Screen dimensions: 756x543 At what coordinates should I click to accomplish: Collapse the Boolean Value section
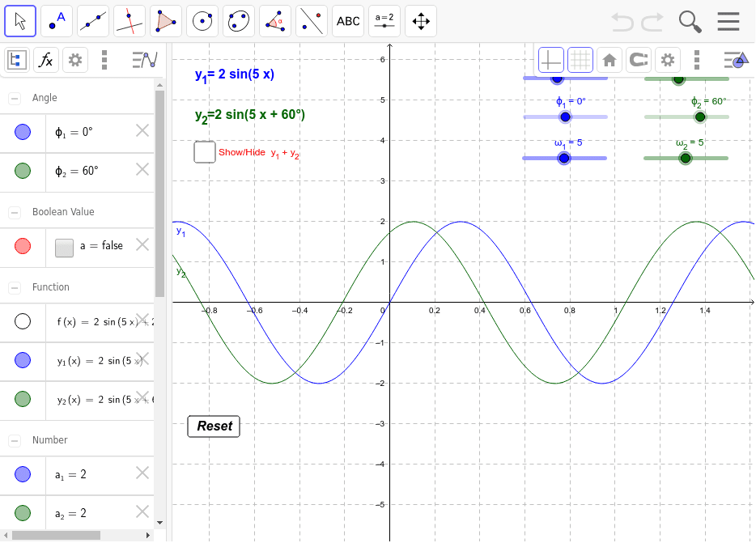click(15, 212)
